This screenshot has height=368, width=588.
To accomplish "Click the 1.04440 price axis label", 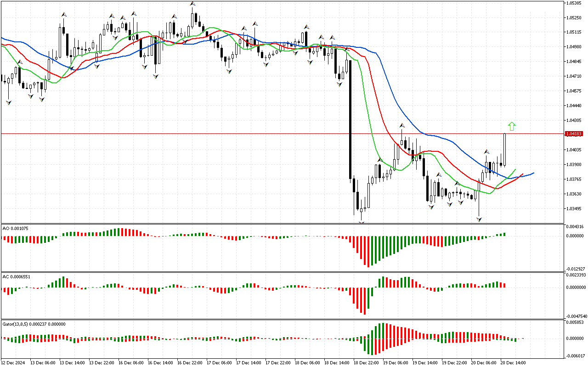I will coord(574,106).
